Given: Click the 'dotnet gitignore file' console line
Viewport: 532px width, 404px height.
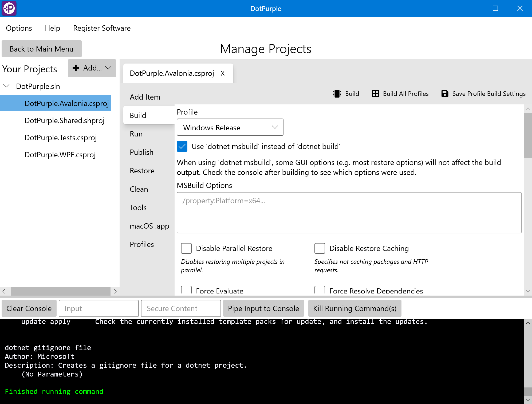Looking at the screenshot, I should click(x=48, y=348).
